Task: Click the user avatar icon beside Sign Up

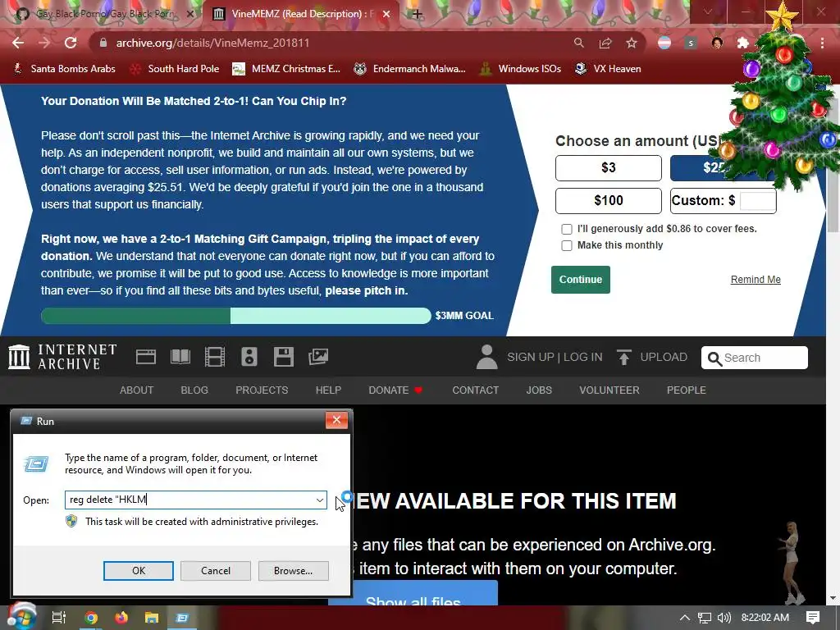Action: 486,358
